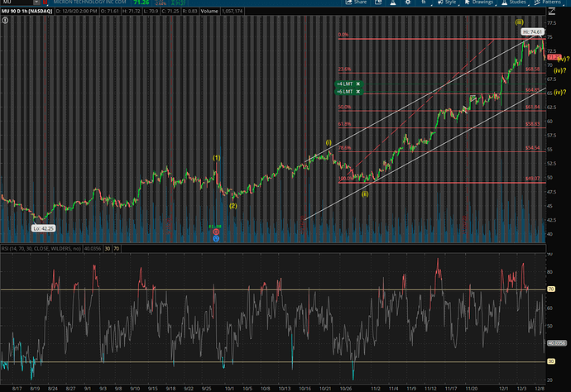Open the Style dropdown menu
Viewport: 571px width, 392px height.
448,2
